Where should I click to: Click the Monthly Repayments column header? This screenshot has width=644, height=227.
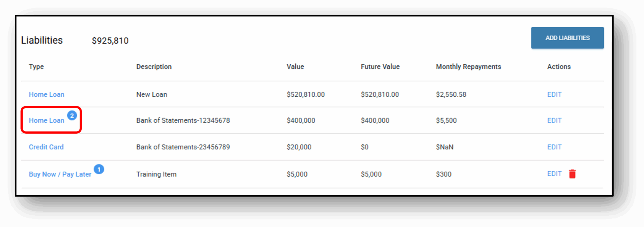(x=468, y=67)
